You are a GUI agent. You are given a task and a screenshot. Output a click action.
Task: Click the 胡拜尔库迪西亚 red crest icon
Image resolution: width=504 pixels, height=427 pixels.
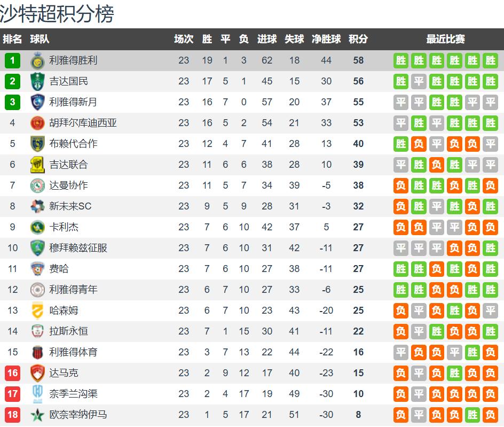pos(37,123)
